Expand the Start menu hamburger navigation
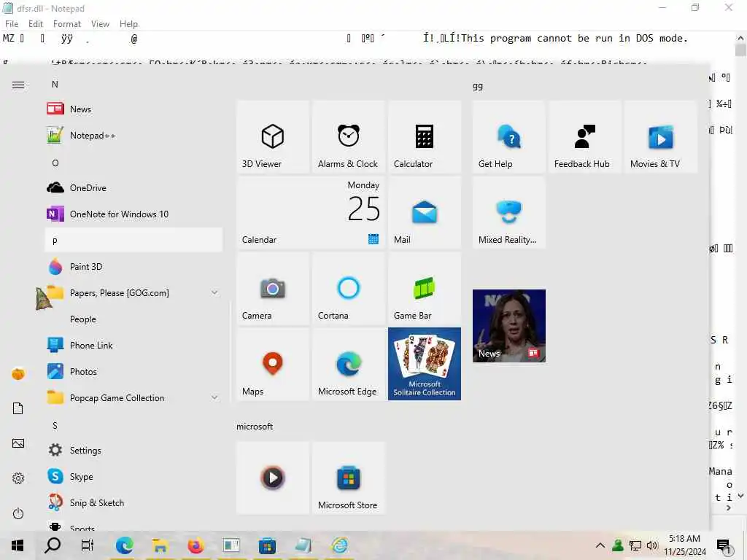 tap(18, 85)
